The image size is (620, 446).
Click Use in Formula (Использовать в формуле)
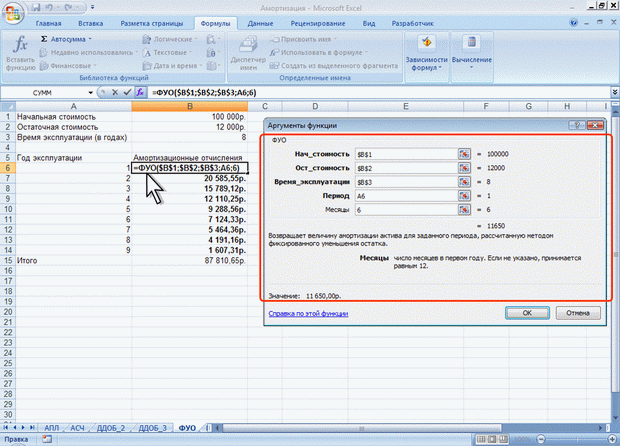[x=319, y=52]
